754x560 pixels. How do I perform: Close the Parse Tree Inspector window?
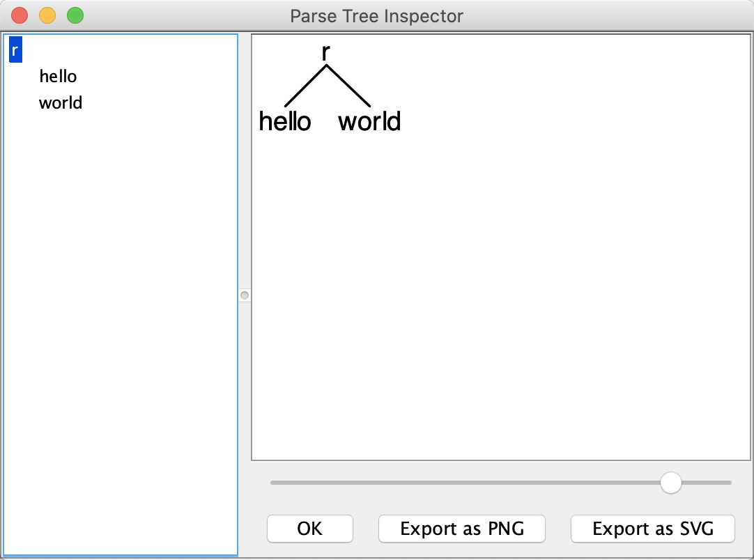tap(20, 15)
